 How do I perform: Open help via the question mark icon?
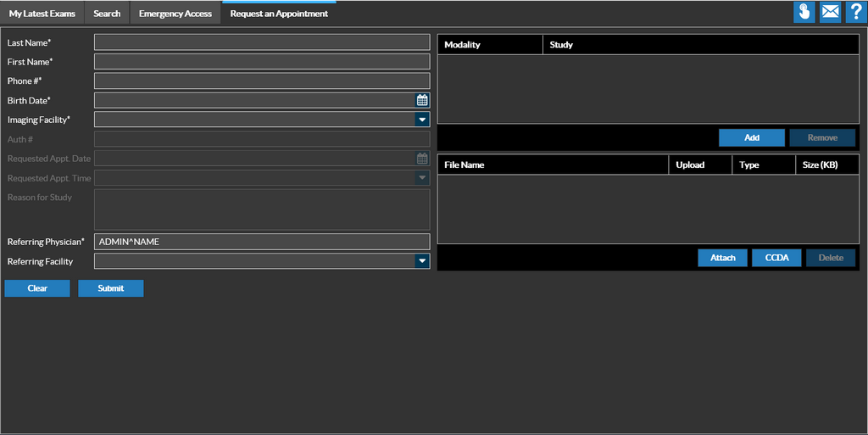click(855, 13)
